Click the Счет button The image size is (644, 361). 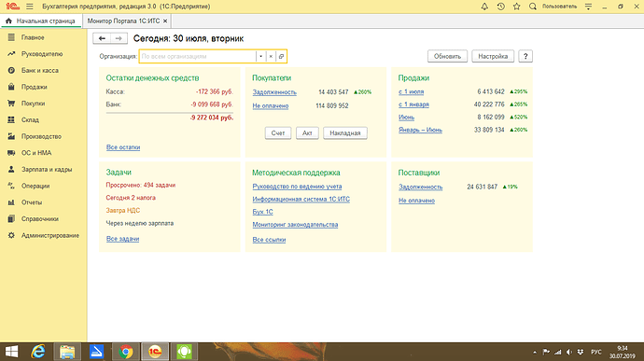[278, 133]
